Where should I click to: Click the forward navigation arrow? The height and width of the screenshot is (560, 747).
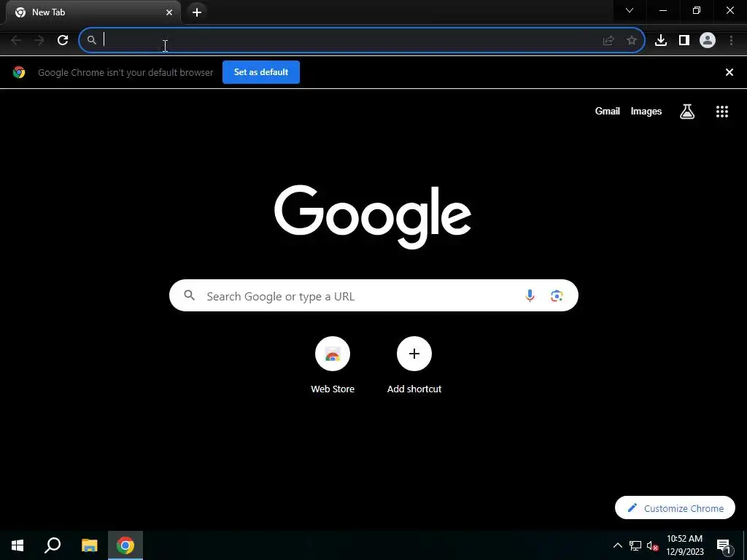point(39,41)
